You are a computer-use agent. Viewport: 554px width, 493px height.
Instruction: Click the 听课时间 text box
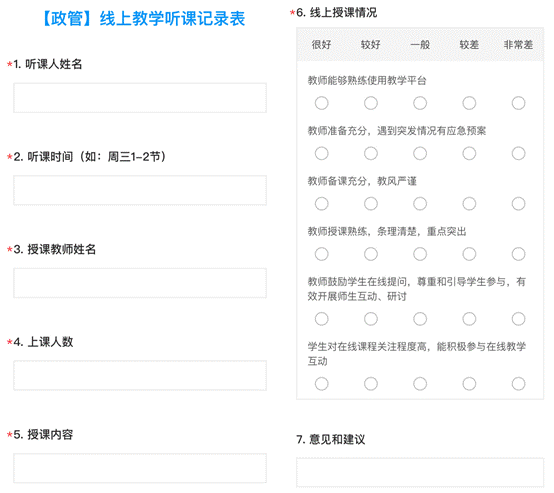click(x=140, y=190)
